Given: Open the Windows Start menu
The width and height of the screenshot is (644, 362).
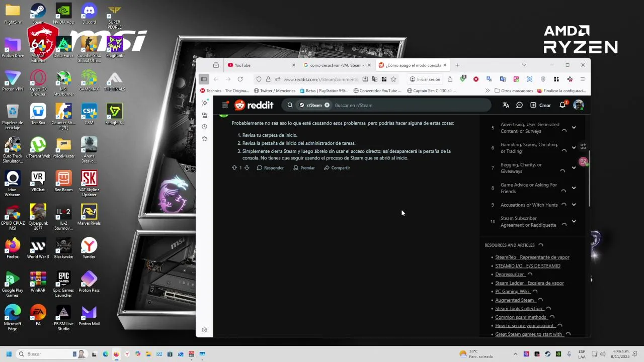Looking at the screenshot, I should click(x=9, y=354).
